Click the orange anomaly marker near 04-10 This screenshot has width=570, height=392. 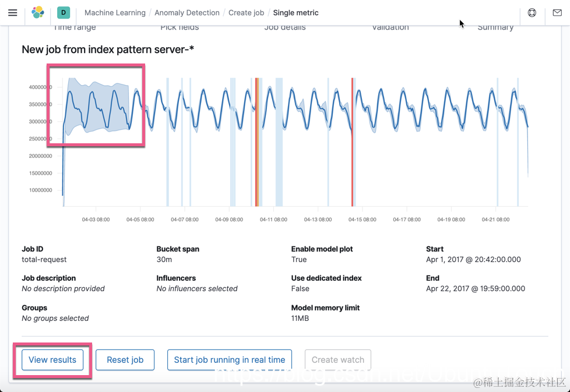pyautogui.click(x=256, y=143)
